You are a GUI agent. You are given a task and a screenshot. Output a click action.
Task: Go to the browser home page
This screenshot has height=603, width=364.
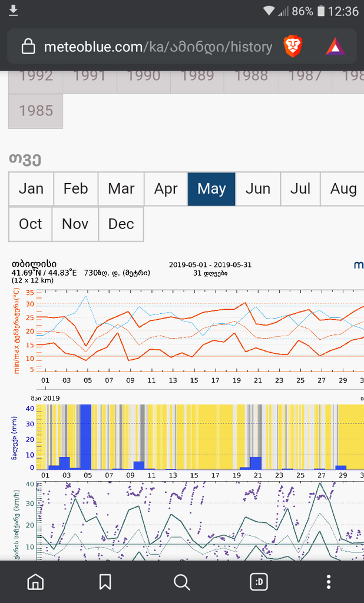(35, 582)
